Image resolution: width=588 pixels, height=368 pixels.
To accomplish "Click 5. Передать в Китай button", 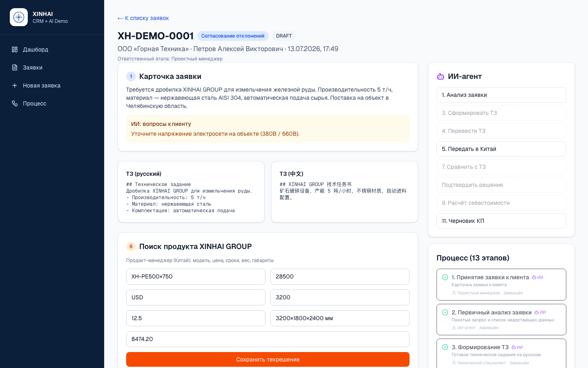I will tap(501, 149).
